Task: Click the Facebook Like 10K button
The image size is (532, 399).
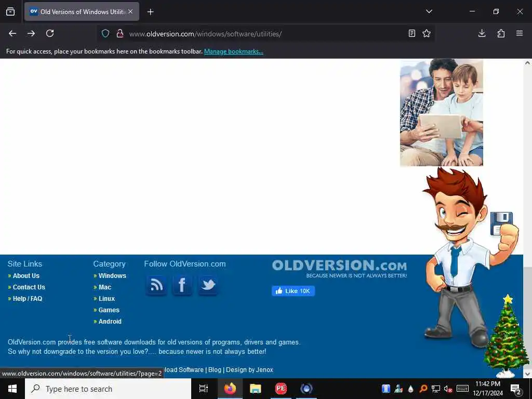Action: 293,291
